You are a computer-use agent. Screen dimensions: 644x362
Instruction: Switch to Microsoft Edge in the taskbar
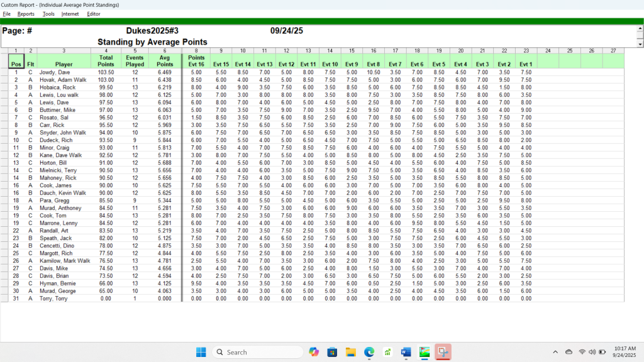pos(369,352)
